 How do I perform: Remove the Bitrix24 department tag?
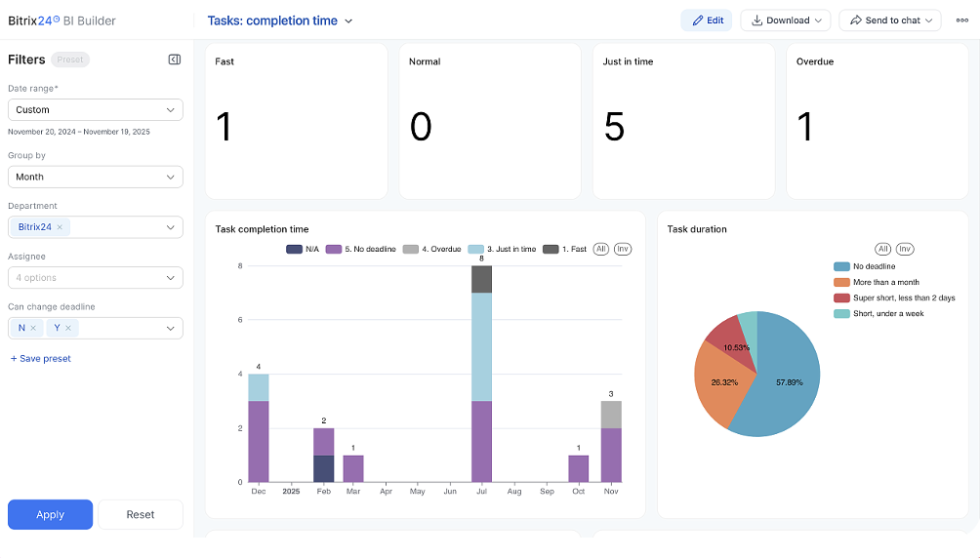pos(60,227)
